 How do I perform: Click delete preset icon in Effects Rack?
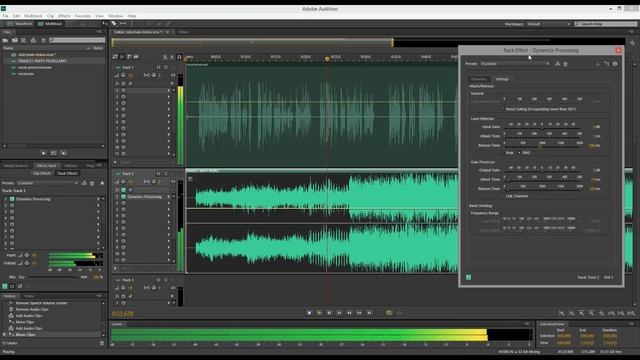pos(92,183)
